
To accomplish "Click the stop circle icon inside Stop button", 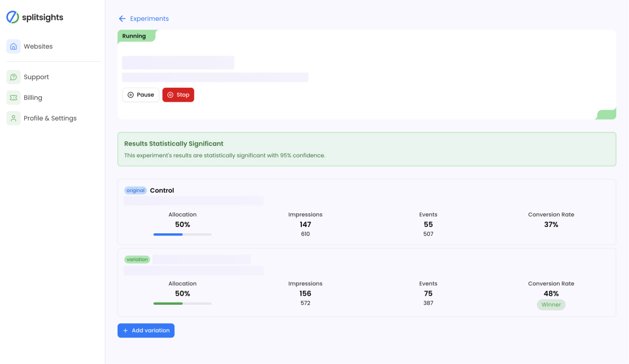I will pyautogui.click(x=169, y=95).
